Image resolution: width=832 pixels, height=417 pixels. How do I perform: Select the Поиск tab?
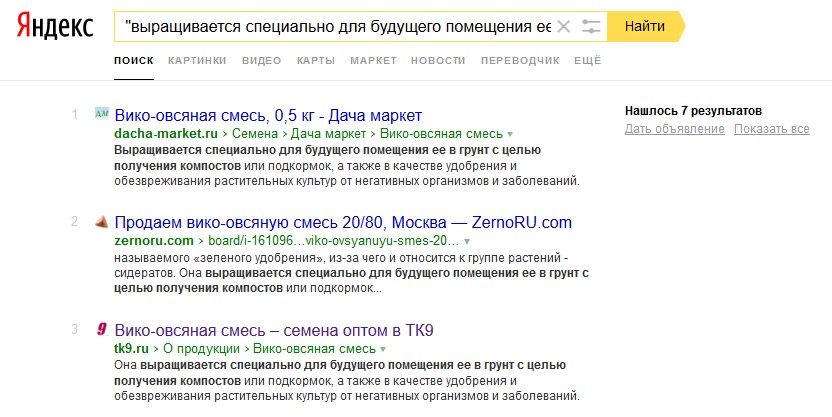pyautogui.click(x=134, y=60)
